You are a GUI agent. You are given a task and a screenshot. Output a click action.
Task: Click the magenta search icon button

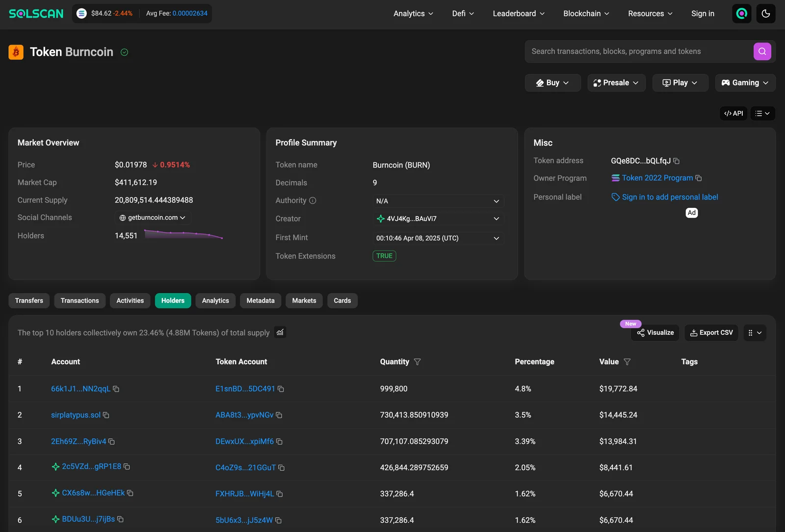(762, 51)
